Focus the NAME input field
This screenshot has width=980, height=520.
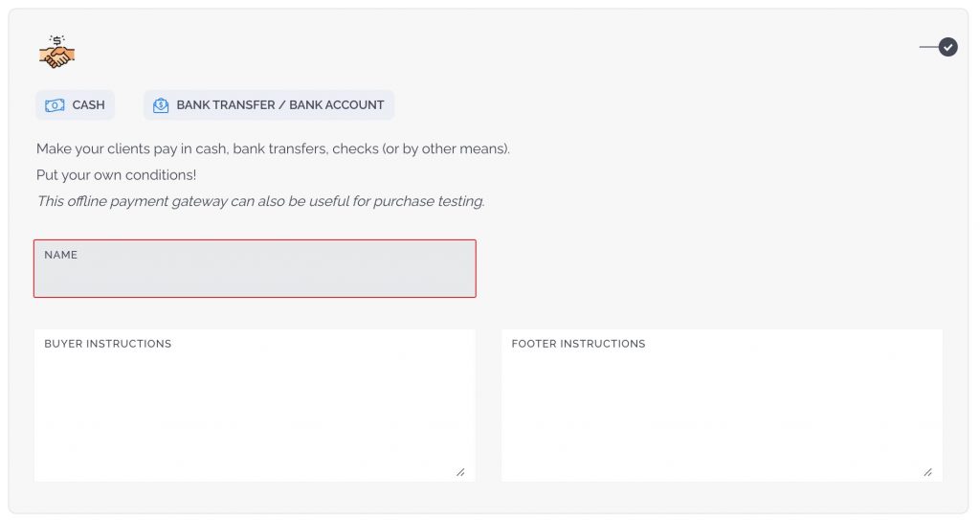coord(255,268)
